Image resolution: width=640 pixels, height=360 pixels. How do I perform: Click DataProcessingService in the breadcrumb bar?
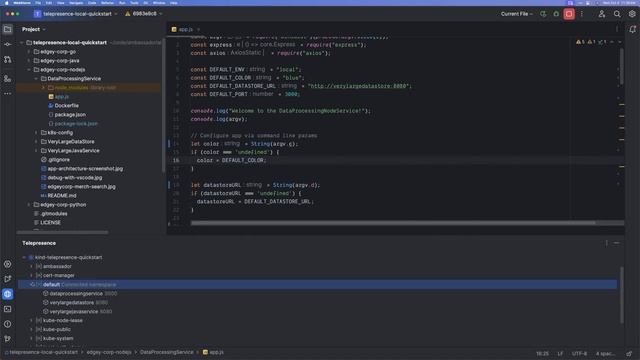point(167,352)
